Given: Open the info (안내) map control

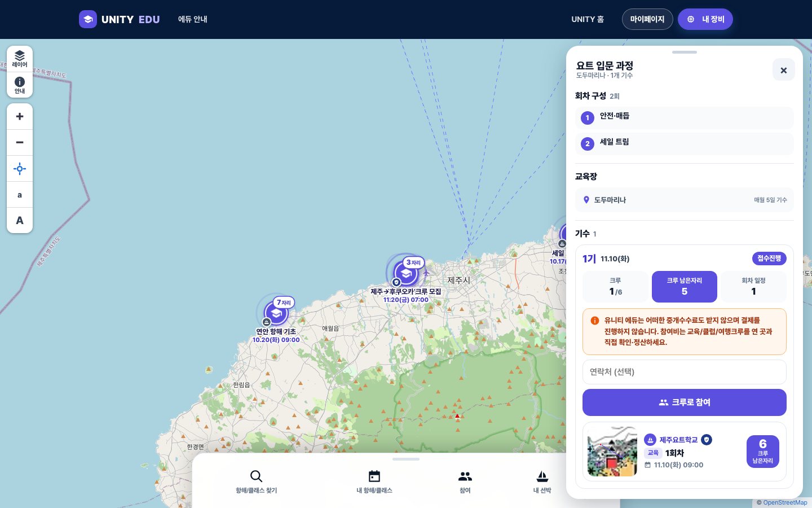Looking at the screenshot, I should pos(20,85).
